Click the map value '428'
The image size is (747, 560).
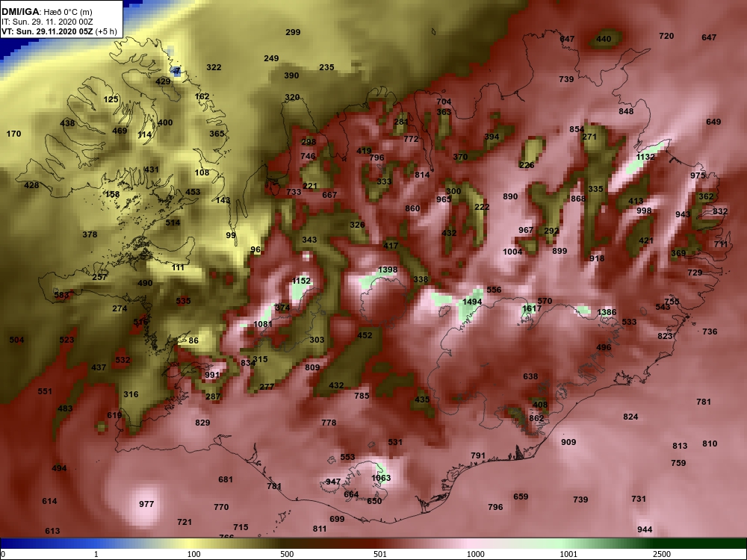point(31,185)
